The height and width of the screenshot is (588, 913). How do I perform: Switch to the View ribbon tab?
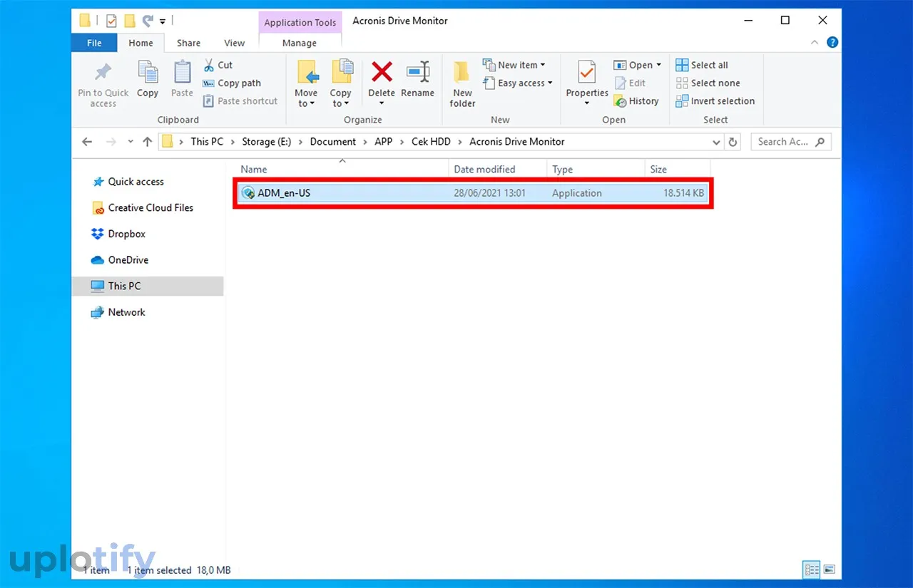point(235,43)
